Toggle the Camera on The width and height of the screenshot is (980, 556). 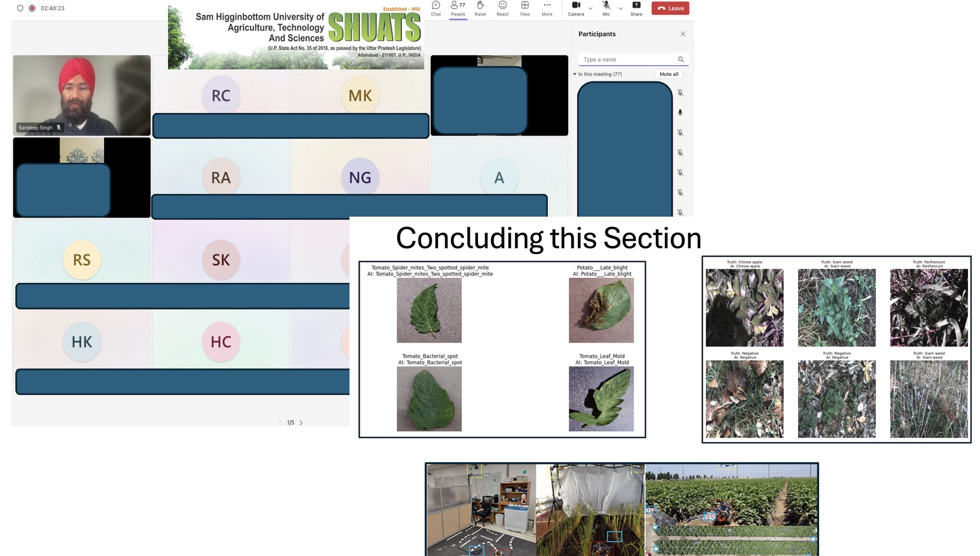coord(576,8)
